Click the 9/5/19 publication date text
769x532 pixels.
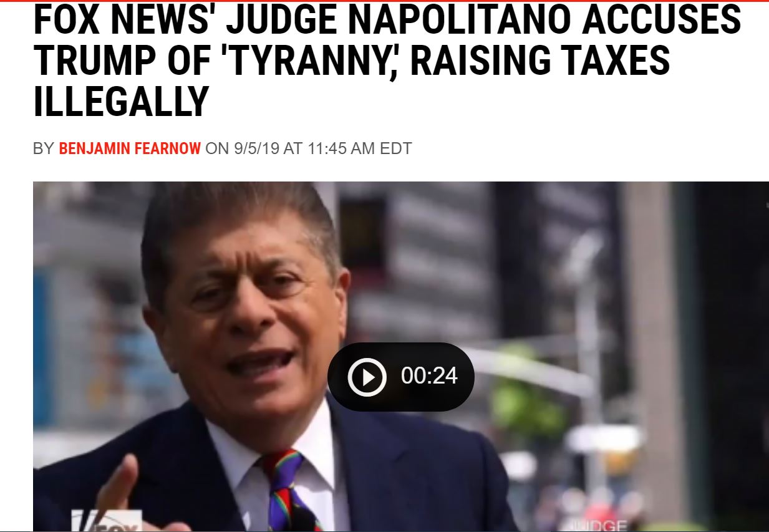click(257, 149)
